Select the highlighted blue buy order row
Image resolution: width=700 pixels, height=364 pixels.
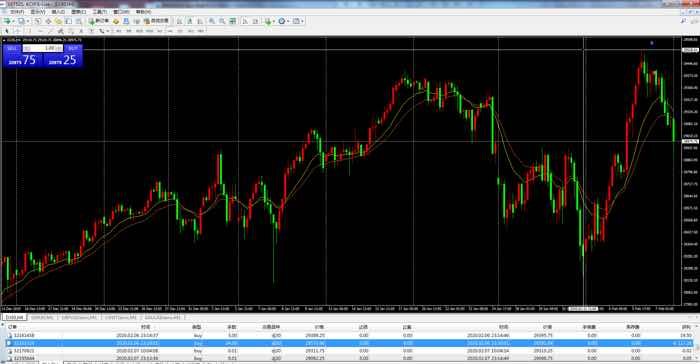(350, 343)
